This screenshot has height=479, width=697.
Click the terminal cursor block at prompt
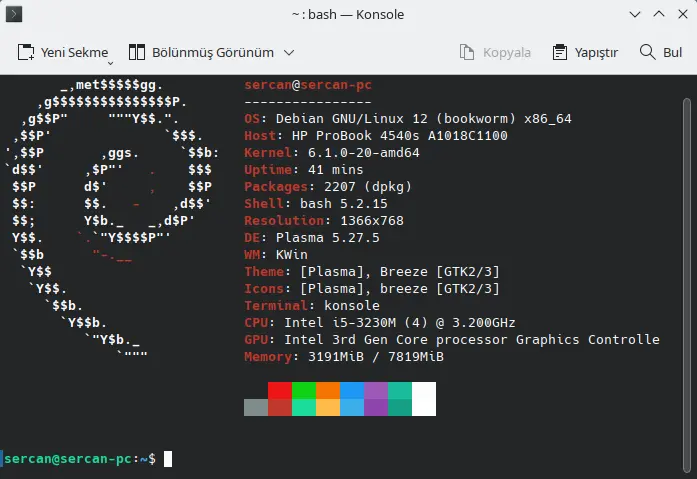coord(168,459)
